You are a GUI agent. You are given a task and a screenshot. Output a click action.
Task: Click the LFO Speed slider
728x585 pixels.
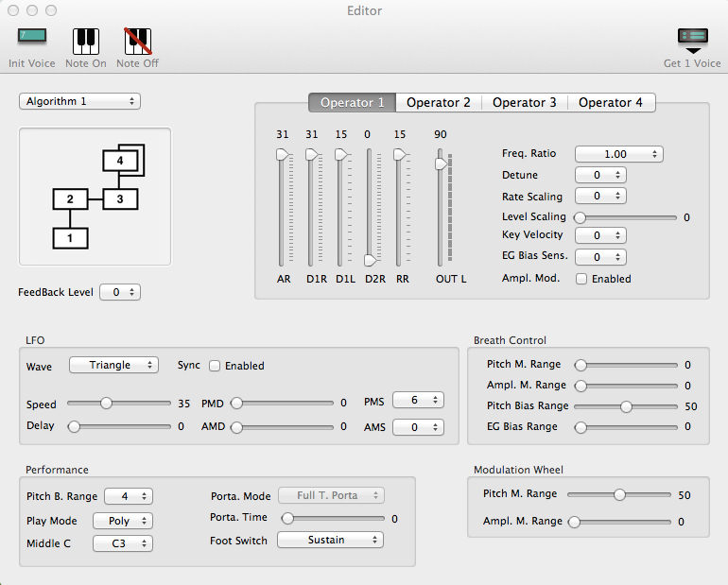coord(107,404)
